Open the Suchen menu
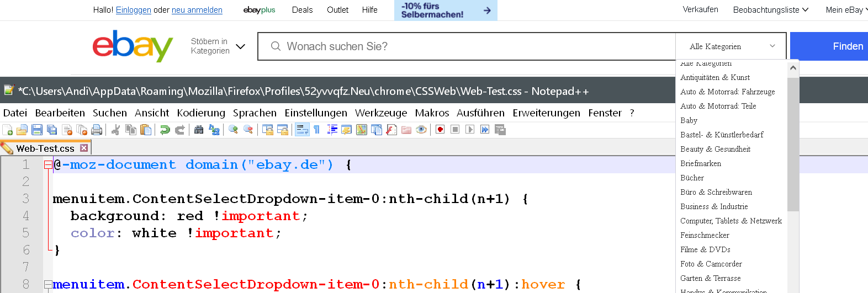868x293 pixels. coord(110,113)
